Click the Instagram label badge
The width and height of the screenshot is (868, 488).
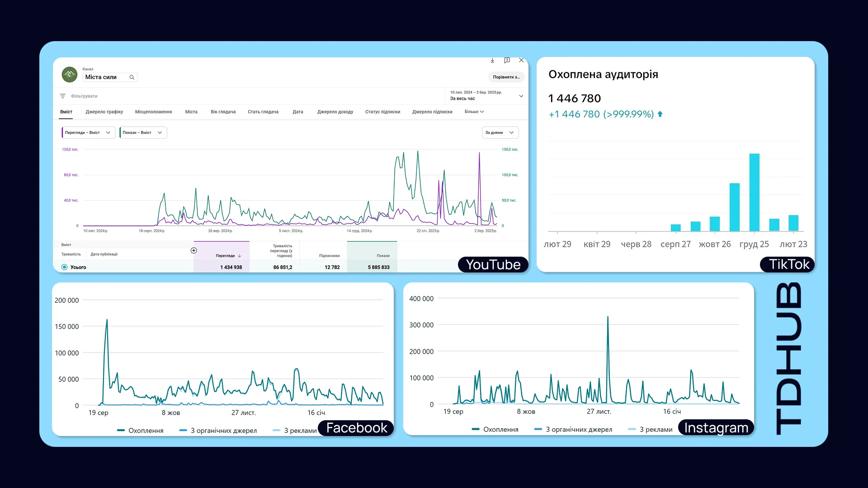716,428
